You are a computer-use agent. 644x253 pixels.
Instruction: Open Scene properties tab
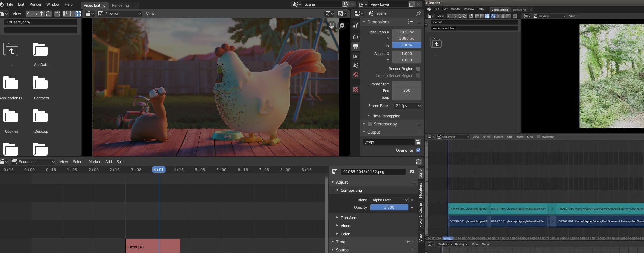356,65
